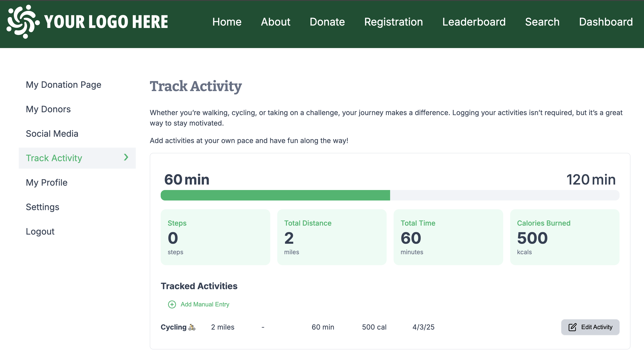Image resolution: width=644 pixels, height=356 pixels.
Task: Open the Social Media sidebar link
Action: click(52, 134)
